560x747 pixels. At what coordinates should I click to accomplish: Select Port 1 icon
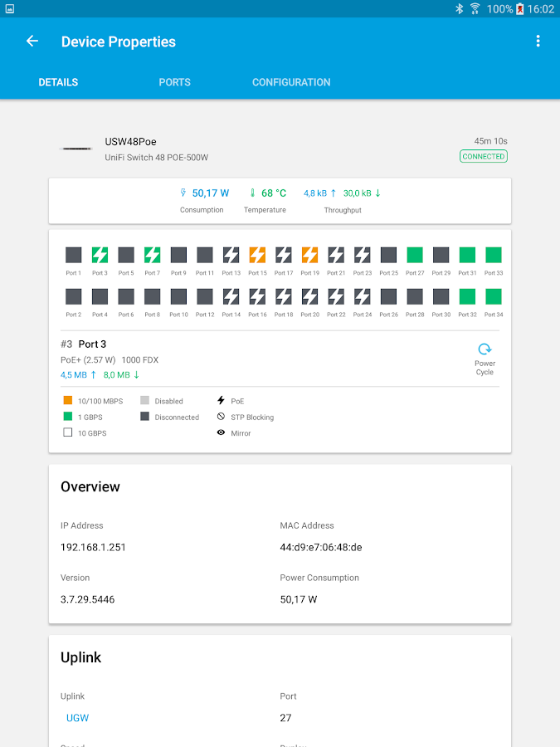[73, 255]
